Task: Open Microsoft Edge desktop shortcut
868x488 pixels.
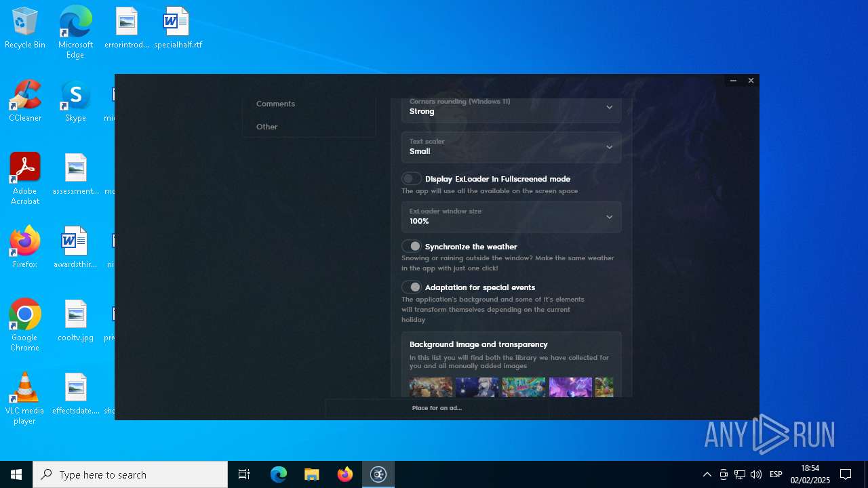Action: click(x=75, y=33)
